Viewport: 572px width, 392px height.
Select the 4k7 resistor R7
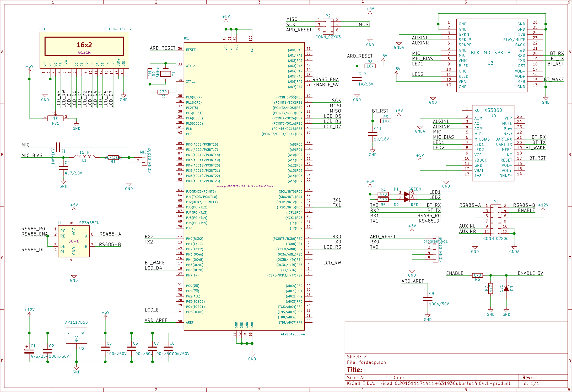click(x=490, y=288)
